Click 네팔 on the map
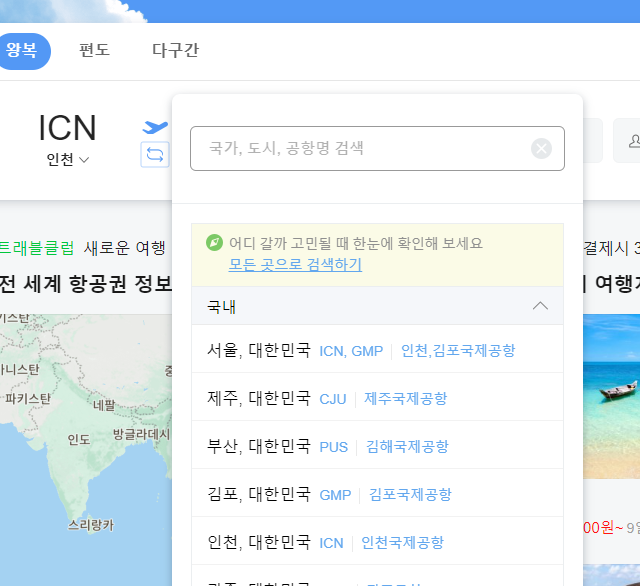The width and height of the screenshot is (640, 586). [x=104, y=405]
